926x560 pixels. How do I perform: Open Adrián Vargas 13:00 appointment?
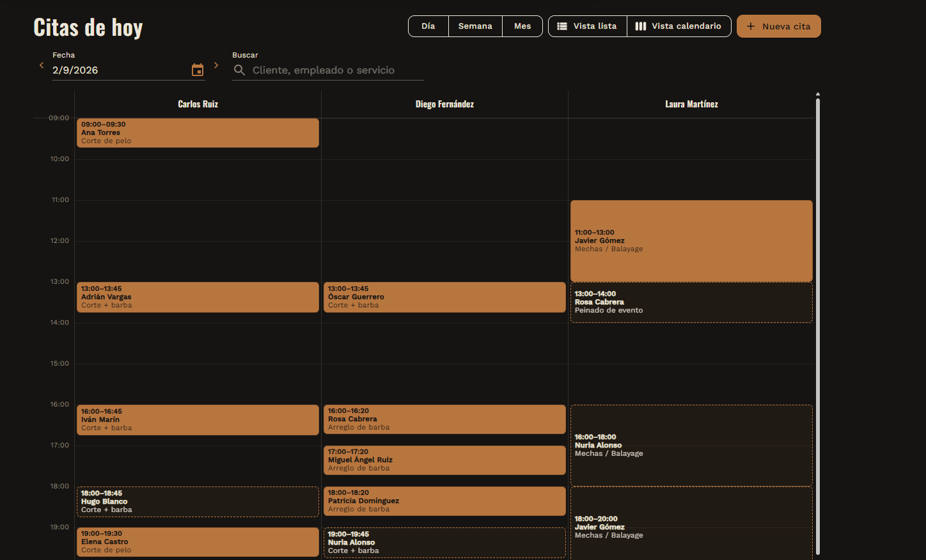tap(198, 297)
